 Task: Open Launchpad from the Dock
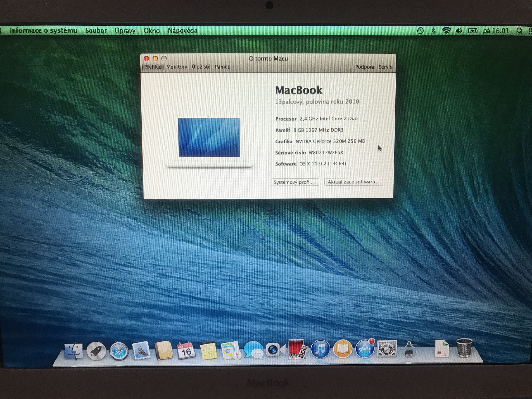coord(96,351)
